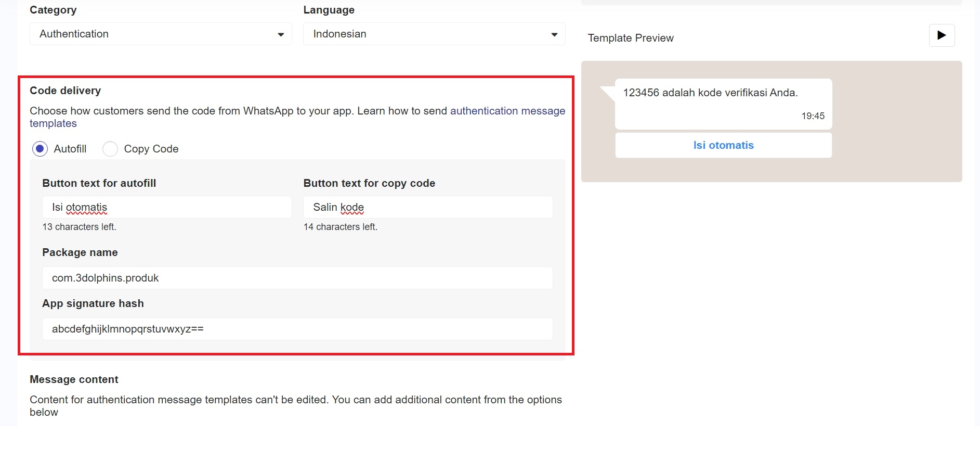Screen dimensions: 980x459
Task: Click the Template Preview title text
Action: click(x=630, y=38)
